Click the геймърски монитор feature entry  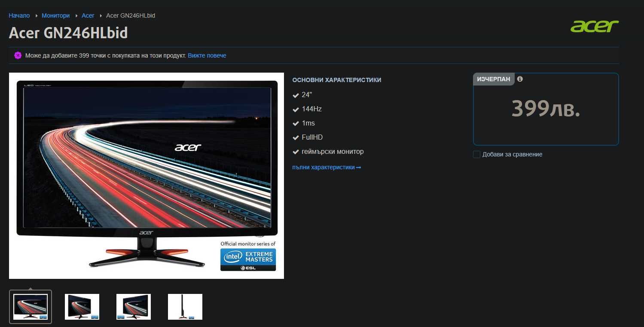[328, 152]
